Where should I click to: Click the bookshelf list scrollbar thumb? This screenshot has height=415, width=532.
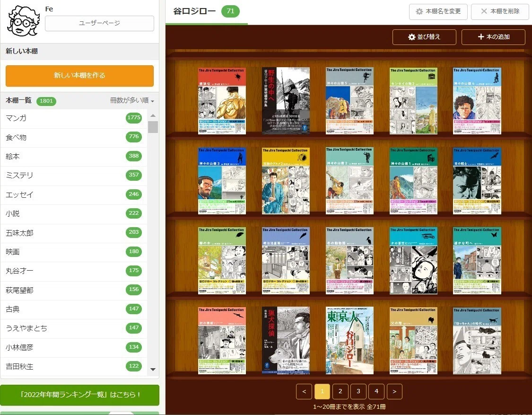pos(153,127)
